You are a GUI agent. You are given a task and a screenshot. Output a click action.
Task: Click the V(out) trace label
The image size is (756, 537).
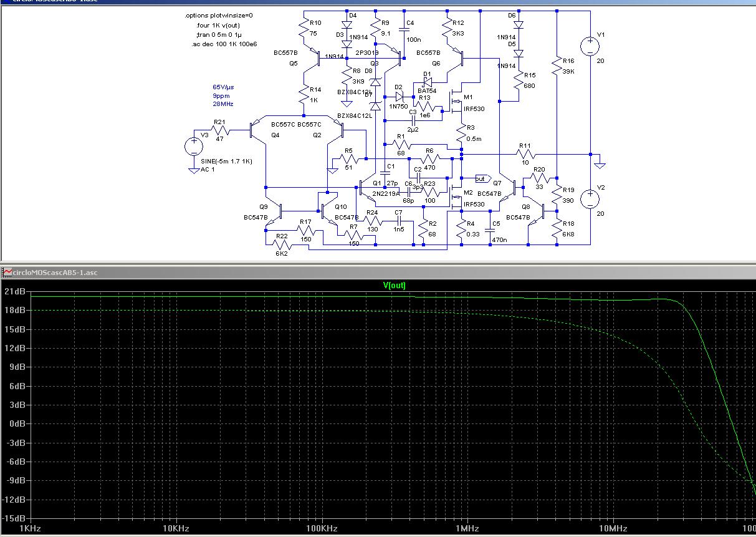[x=394, y=286]
